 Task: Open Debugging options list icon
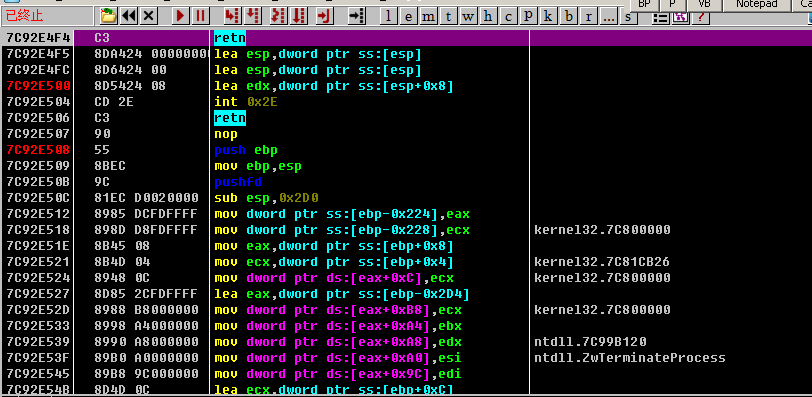click(660, 17)
